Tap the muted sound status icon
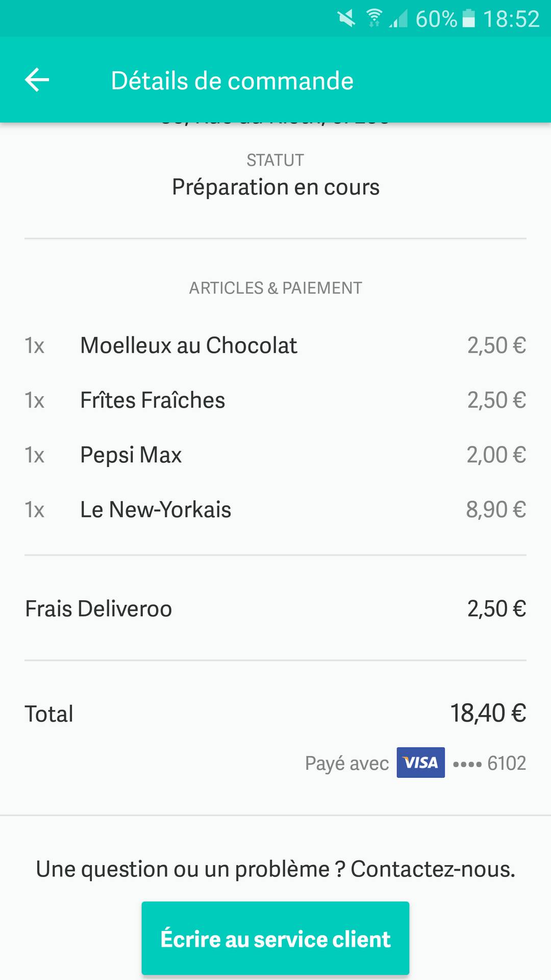 [346, 19]
